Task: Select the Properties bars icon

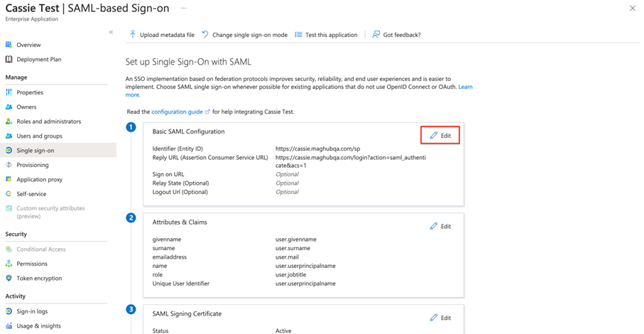Action: click(x=9, y=92)
